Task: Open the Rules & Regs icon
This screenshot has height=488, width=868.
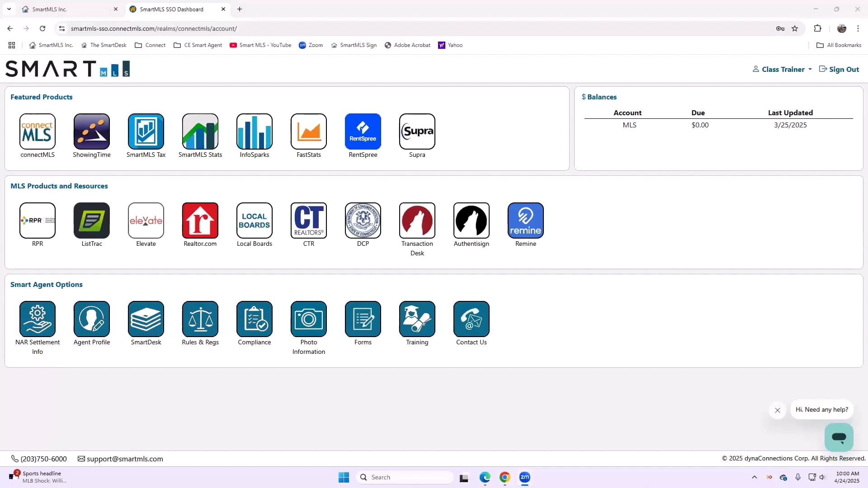Action: click(x=200, y=319)
